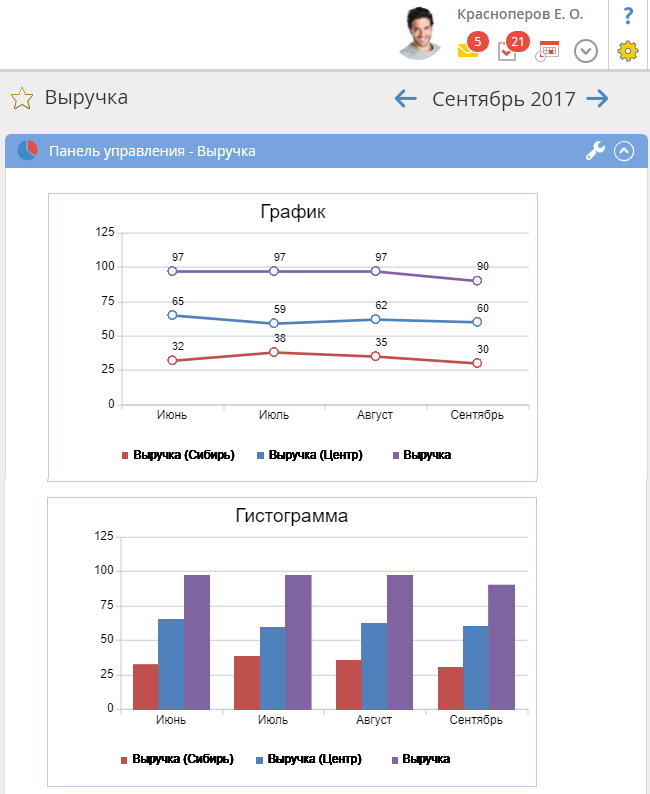Open panel settings via wrench icon
The image size is (650, 794).
(595, 151)
